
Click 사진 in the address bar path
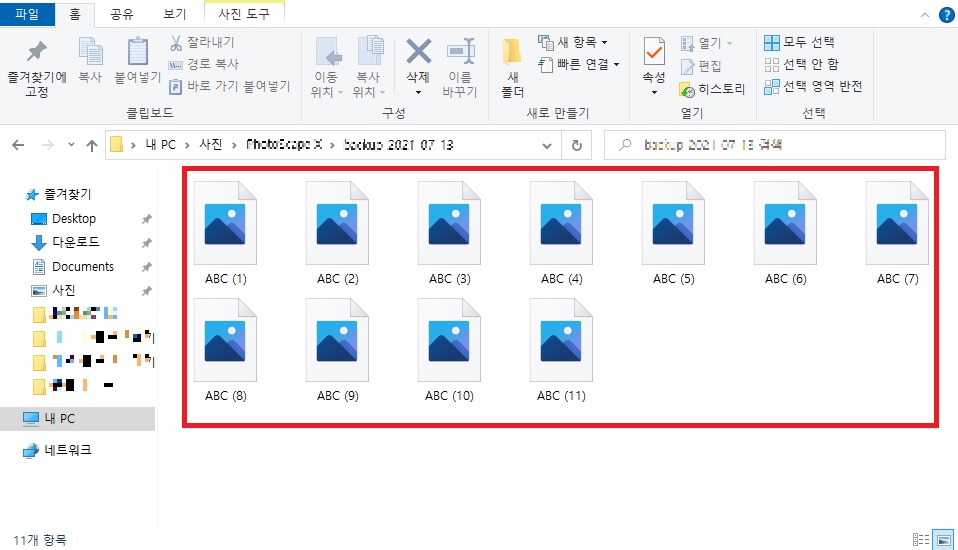coord(211,145)
